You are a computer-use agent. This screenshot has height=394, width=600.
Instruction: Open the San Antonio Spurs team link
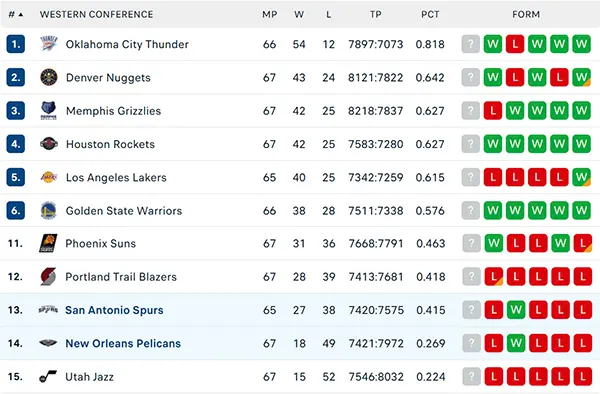[x=114, y=310]
